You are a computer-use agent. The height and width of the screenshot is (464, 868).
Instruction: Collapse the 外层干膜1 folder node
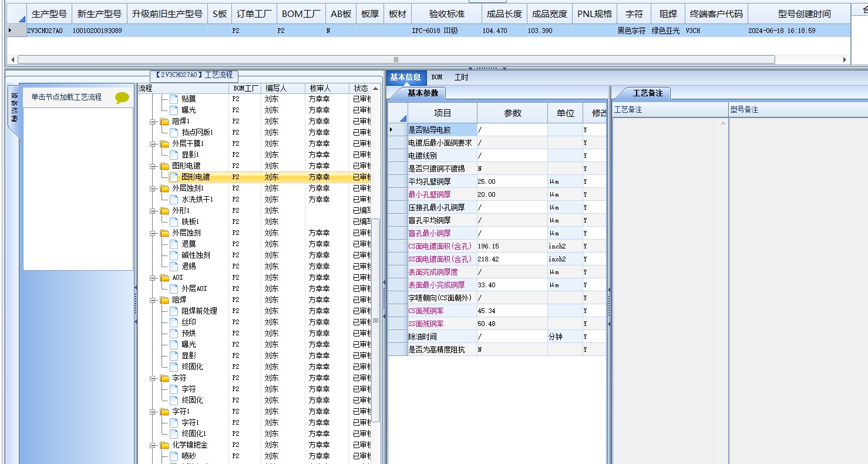tap(153, 144)
